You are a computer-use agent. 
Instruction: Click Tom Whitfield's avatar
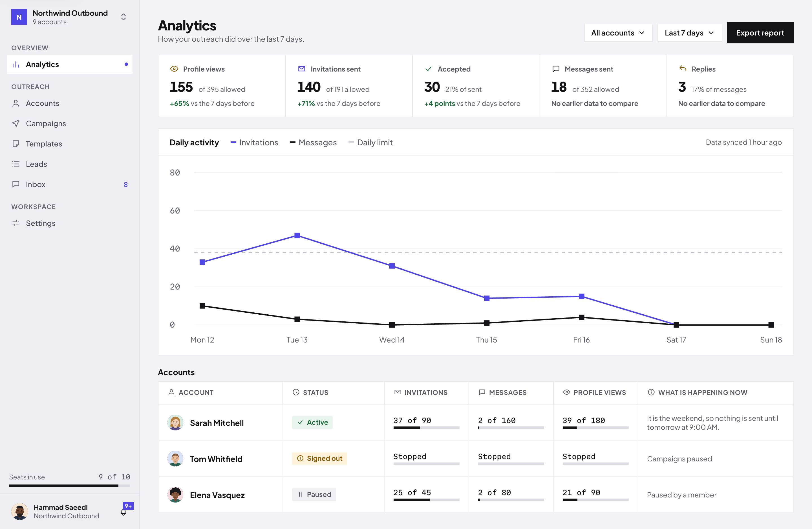pos(175,459)
